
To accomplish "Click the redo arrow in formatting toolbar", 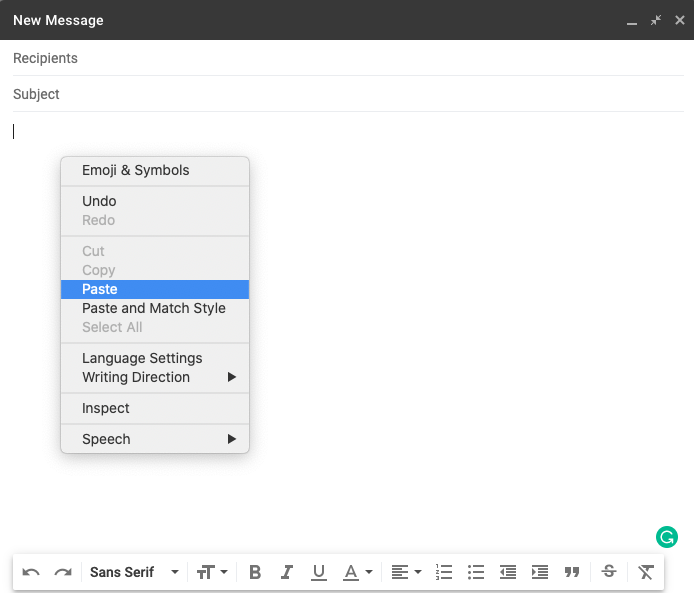I will pos(63,572).
